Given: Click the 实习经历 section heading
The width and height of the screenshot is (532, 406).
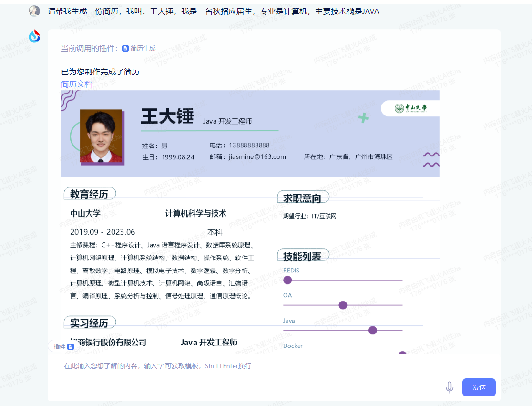Looking at the screenshot, I should coord(90,323).
